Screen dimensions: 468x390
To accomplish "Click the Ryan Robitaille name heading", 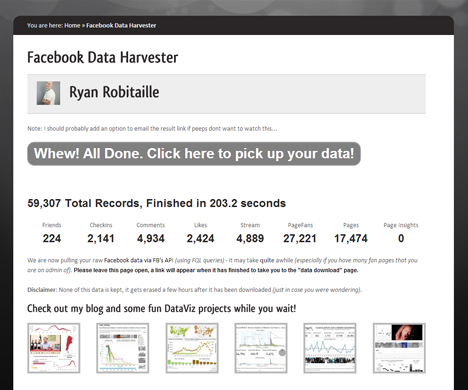I will point(114,92).
